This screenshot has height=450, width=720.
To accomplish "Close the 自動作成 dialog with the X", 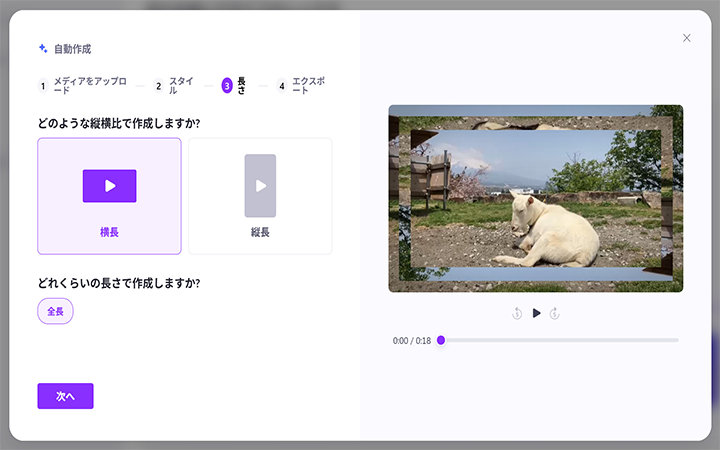I will (686, 38).
